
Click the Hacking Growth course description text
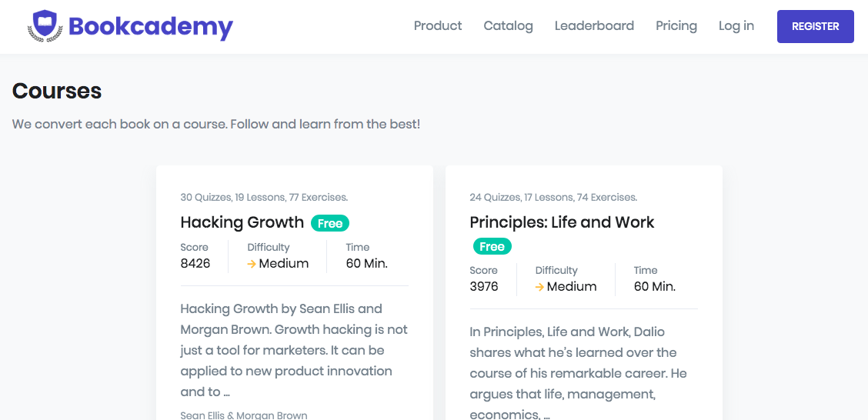tap(294, 350)
